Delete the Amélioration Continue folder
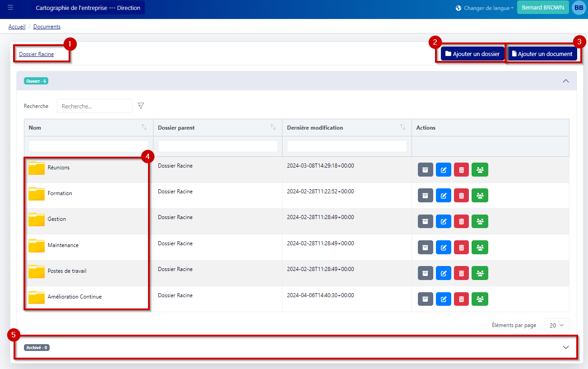Image resolution: width=588 pixels, height=369 pixels. [461, 299]
